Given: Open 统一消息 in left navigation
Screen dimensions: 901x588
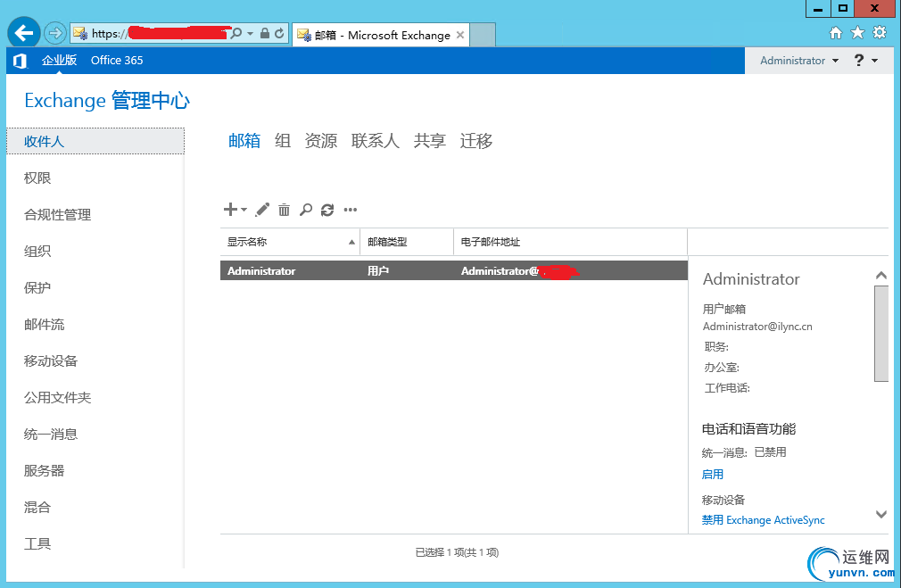Looking at the screenshot, I should click(51, 435).
